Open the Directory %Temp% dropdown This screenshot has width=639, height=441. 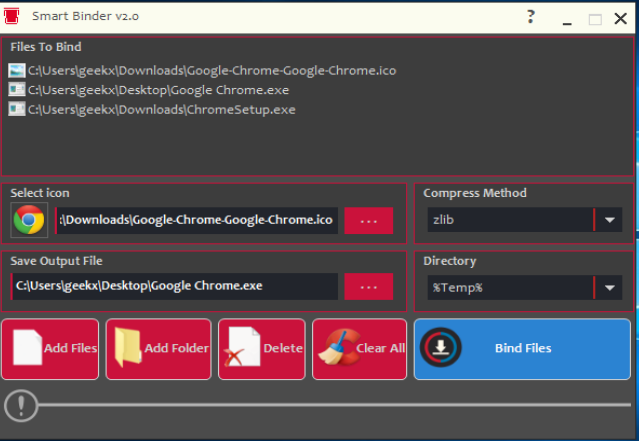click(x=524, y=287)
